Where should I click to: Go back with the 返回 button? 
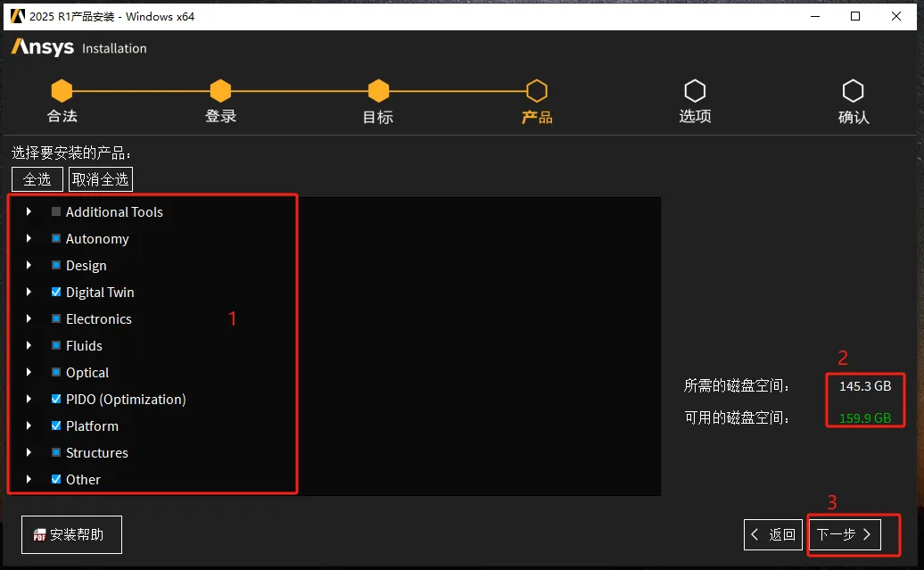tap(773, 534)
